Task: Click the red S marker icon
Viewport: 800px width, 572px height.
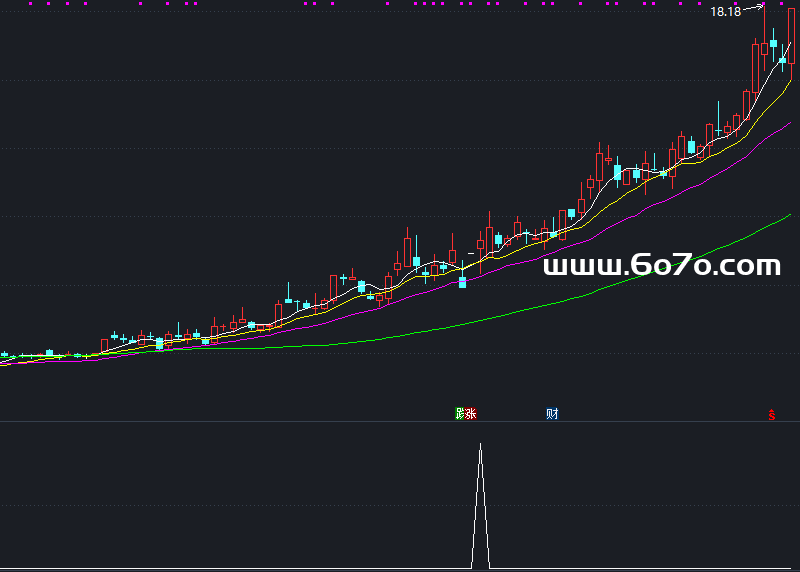Action: 771,414
